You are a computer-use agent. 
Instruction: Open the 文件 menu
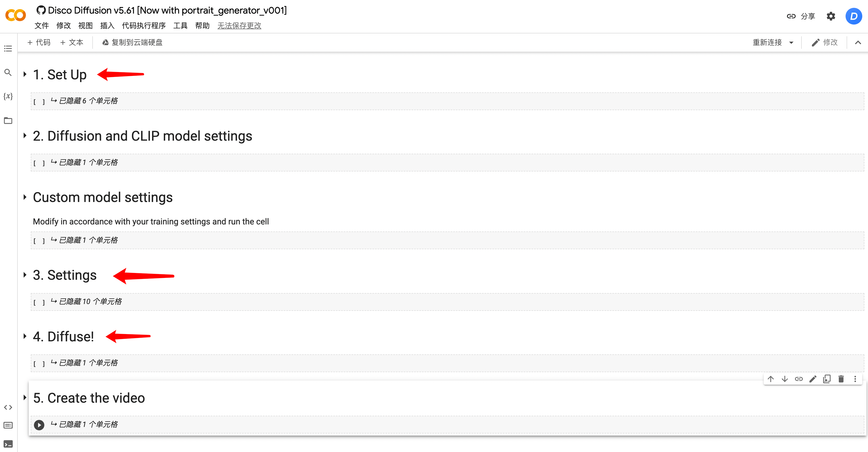click(x=41, y=26)
